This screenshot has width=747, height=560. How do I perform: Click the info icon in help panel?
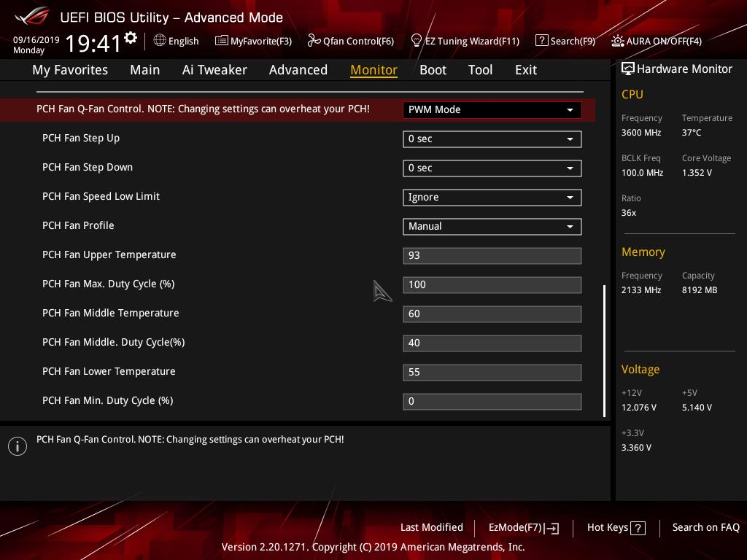tap(18, 446)
